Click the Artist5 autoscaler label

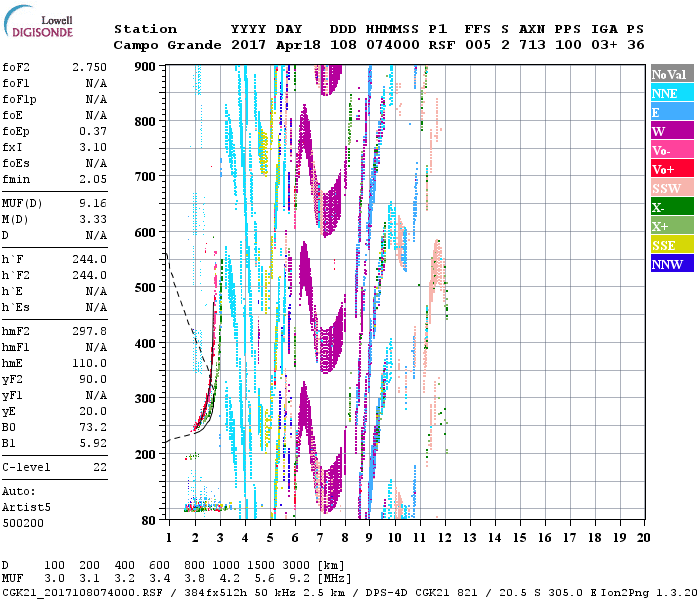point(26,508)
